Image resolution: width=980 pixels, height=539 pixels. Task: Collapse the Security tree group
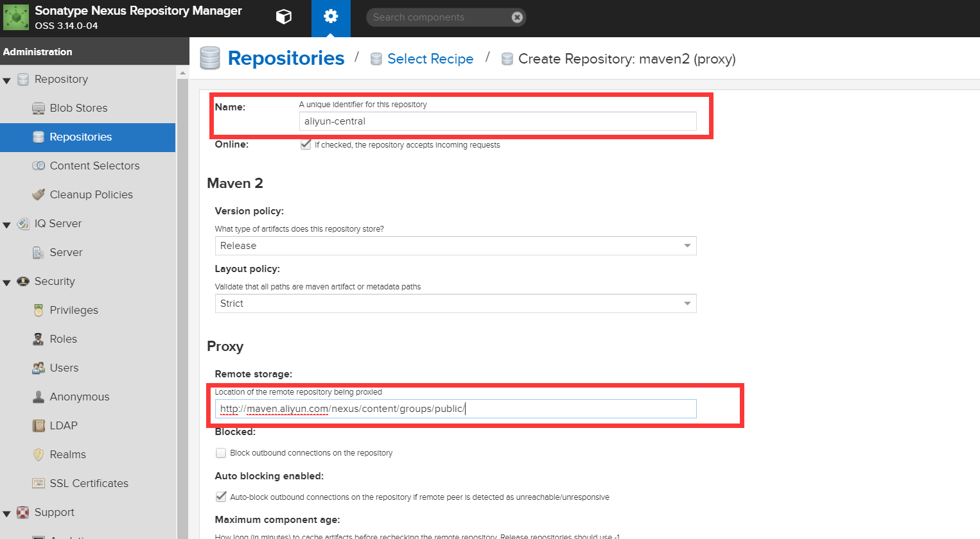[7, 282]
